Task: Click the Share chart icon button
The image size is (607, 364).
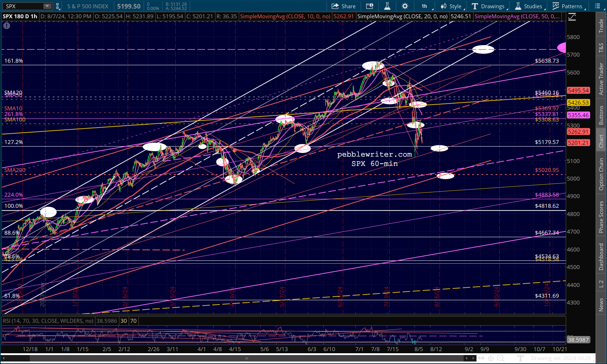Action: pos(343,6)
